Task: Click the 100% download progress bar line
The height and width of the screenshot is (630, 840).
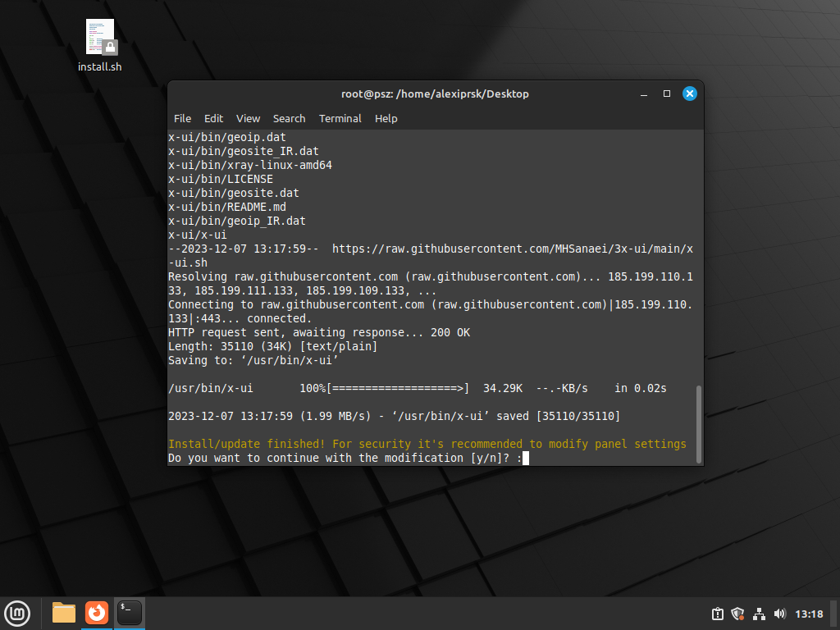Action: pyautogui.click(x=418, y=388)
